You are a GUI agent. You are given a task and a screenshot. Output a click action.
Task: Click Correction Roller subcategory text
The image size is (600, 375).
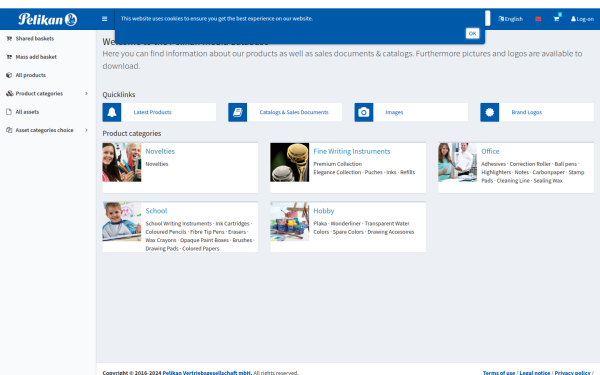(x=530, y=164)
